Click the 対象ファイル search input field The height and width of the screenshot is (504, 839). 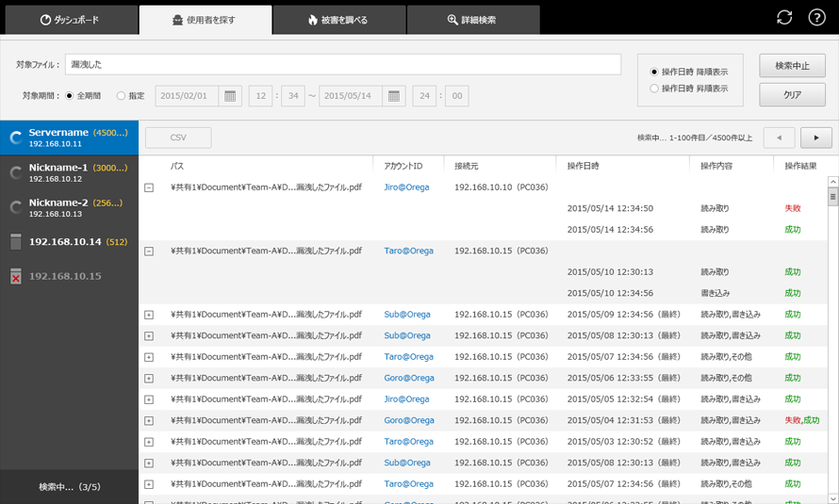point(343,64)
